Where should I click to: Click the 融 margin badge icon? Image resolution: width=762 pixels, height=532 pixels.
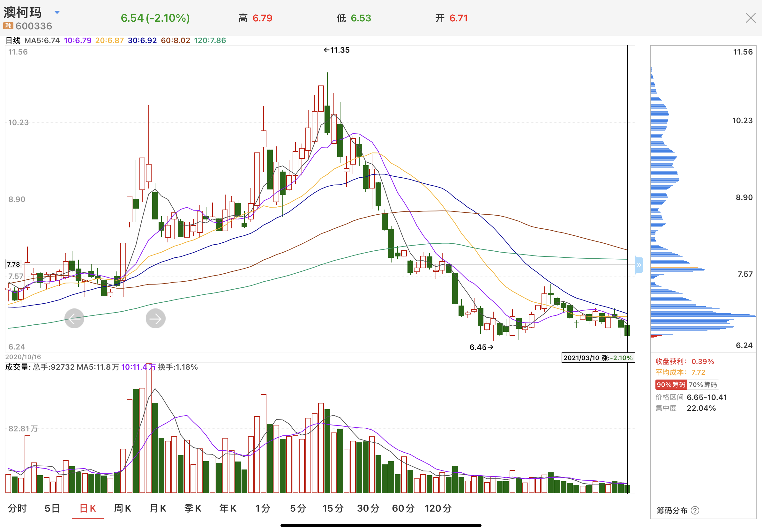click(x=8, y=26)
